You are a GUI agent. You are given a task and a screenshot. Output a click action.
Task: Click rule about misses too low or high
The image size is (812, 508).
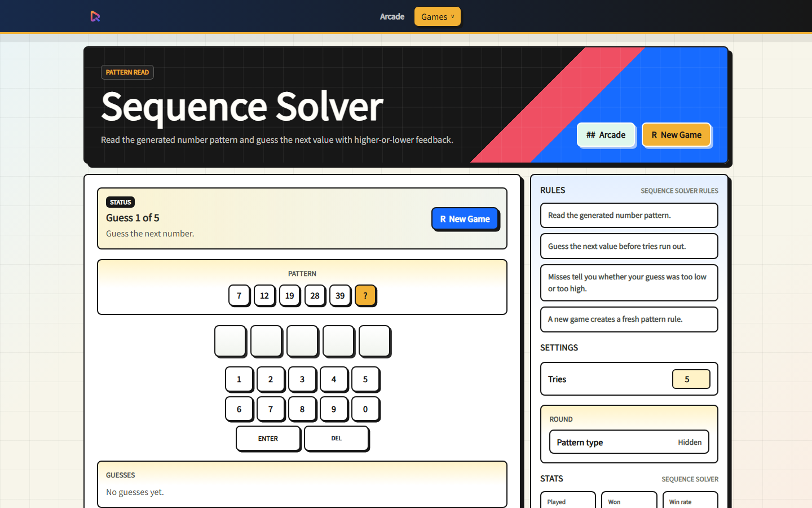[x=629, y=283]
